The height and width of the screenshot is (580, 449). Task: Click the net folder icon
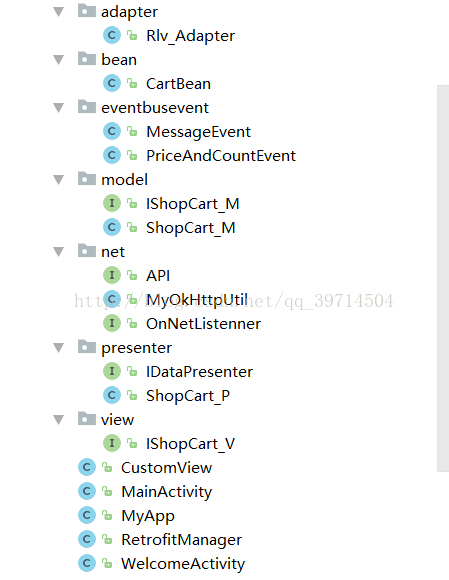[x=87, y=251]
